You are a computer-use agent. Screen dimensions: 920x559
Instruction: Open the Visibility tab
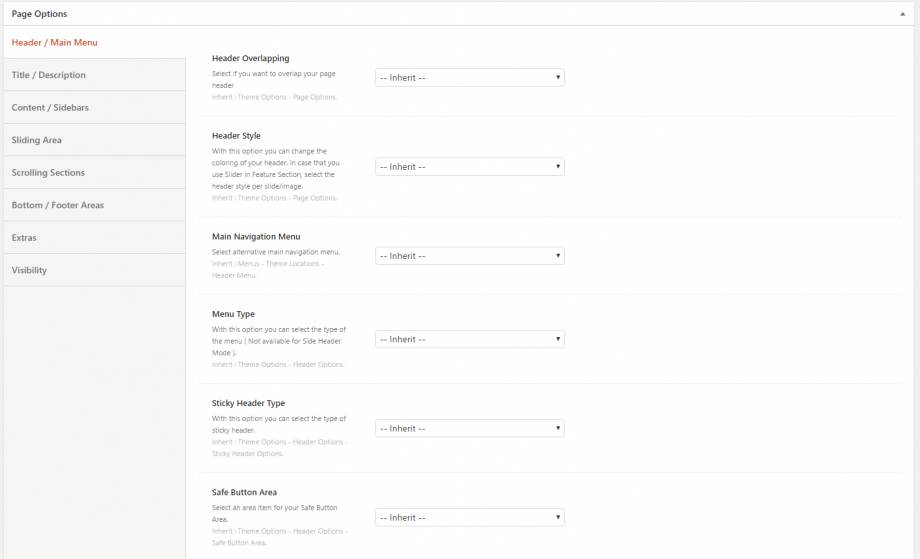(29, 270)
